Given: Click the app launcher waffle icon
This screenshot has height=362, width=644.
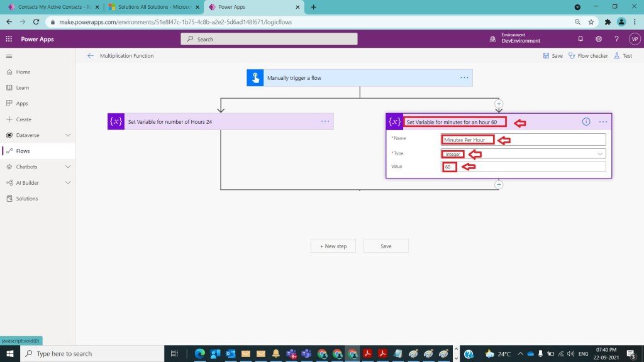Looking at the screenshot, I should click(x=9, y=39).
